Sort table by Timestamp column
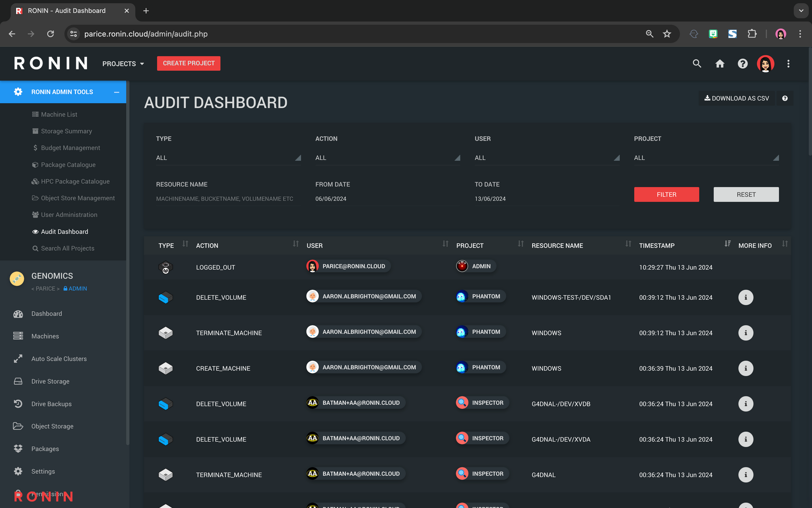Screen dimensions: 812x508 click(x=727, y=244)
